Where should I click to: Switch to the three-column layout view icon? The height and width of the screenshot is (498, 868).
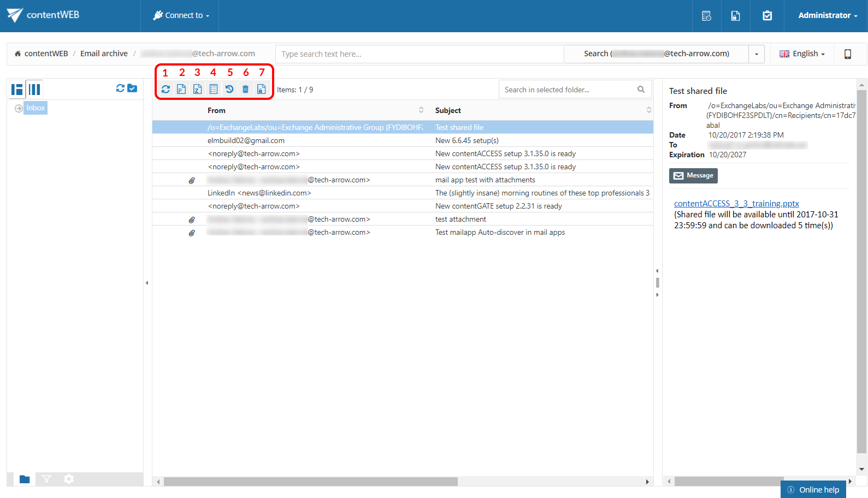[34, 90]
